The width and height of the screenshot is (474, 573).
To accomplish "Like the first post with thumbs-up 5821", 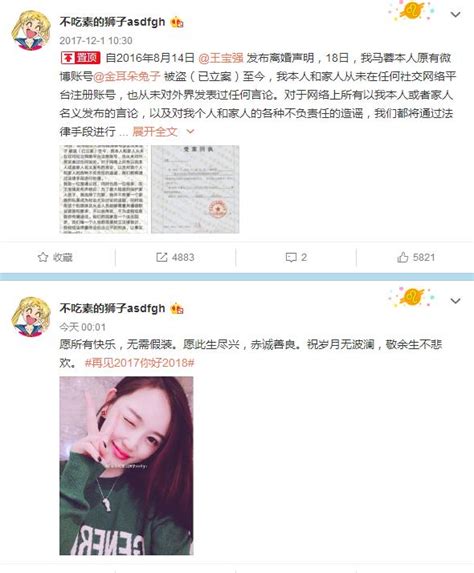I will 402,257.
